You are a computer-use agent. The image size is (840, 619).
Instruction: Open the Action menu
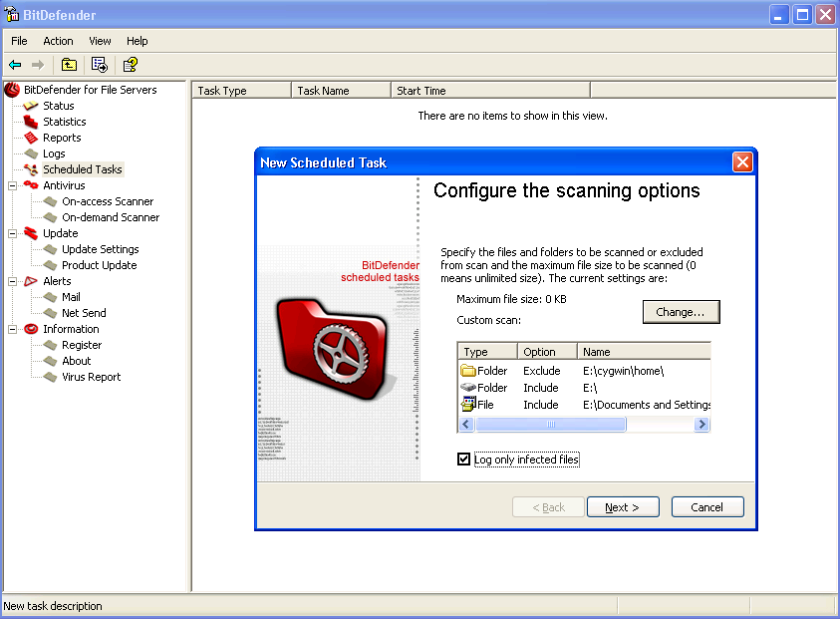point(58,41)
